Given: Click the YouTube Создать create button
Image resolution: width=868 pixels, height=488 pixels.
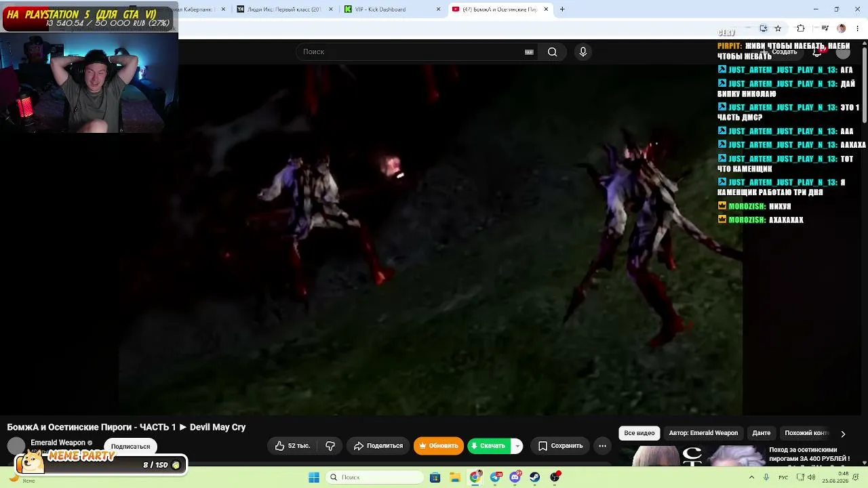Looking at the screenshot, I should coord(780,52).
